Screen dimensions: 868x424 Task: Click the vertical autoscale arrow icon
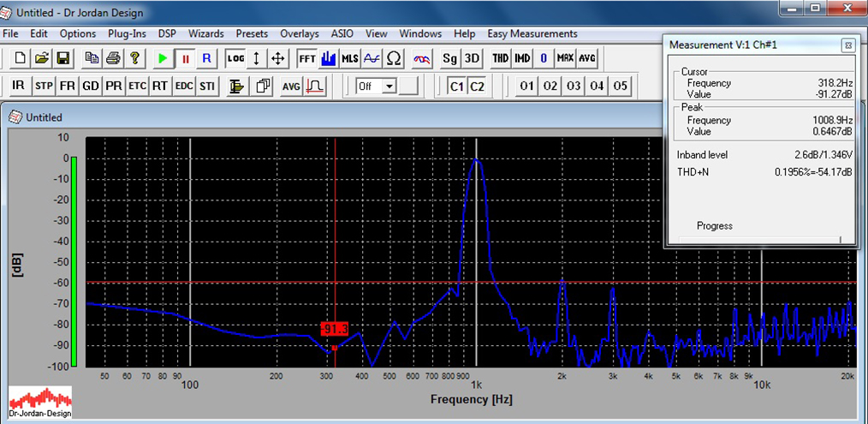256,58
